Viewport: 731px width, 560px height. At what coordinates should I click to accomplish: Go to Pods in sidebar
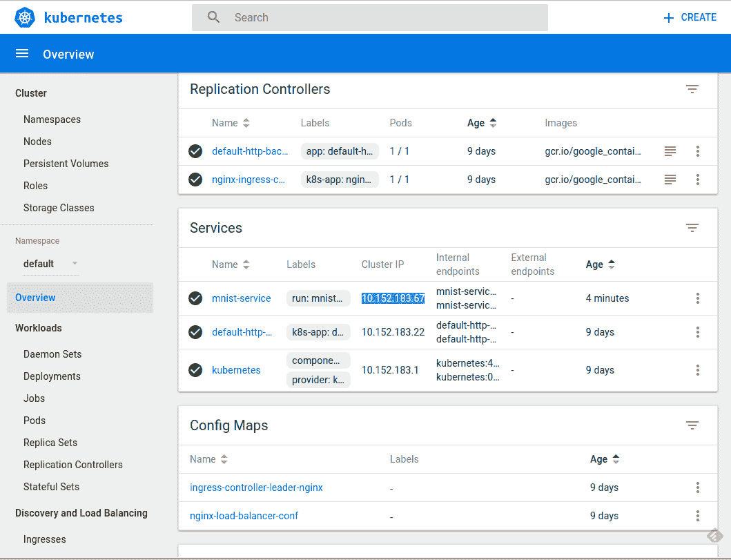coord(35,421)
